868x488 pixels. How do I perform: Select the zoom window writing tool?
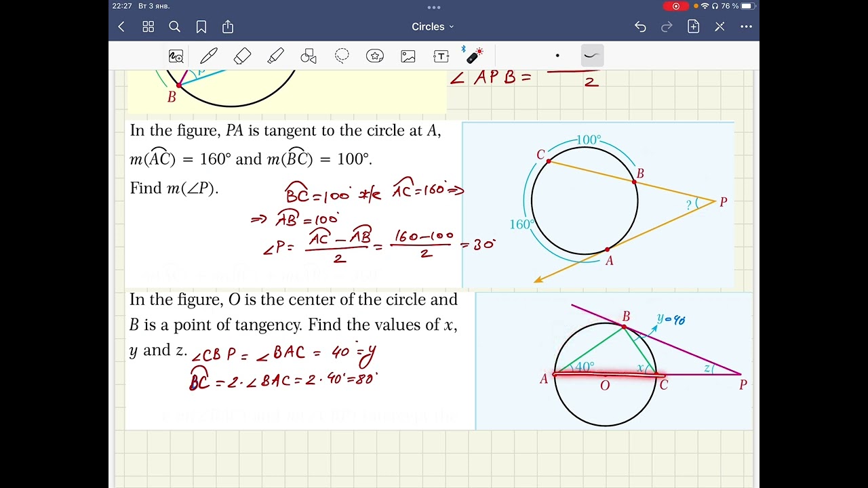click(x=176, y=56)
